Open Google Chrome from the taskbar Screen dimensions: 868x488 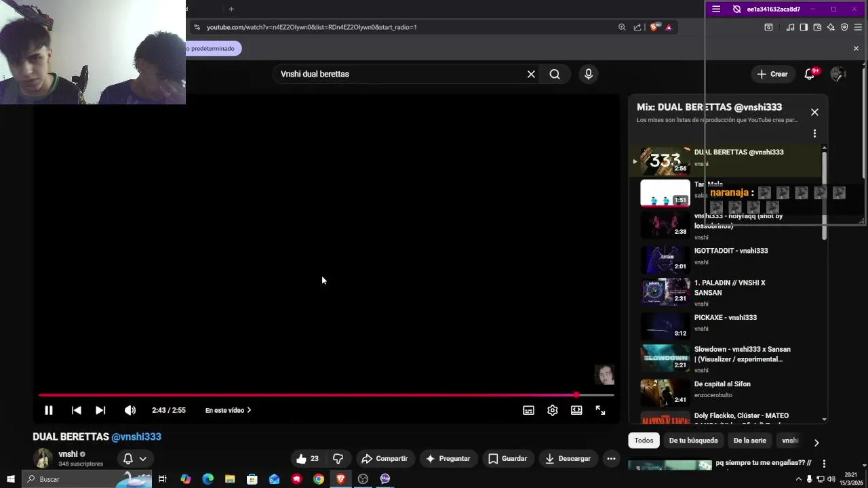pos(319,479)
